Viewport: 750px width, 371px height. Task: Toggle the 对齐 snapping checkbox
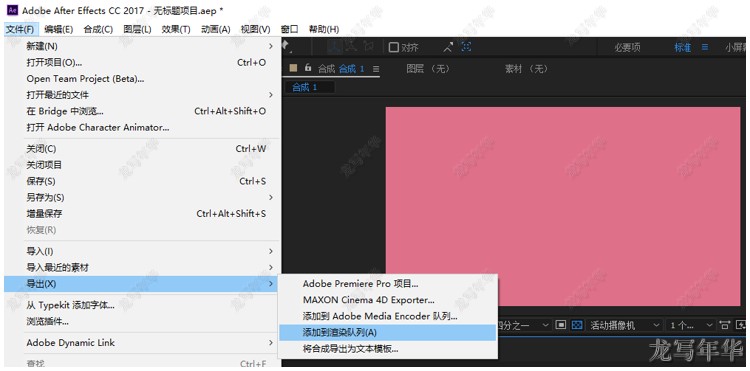pyautogui.click(x=394, y=47)
